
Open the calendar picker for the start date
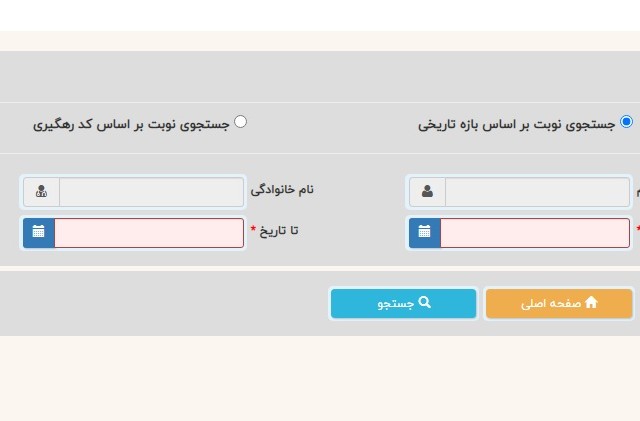424,233
